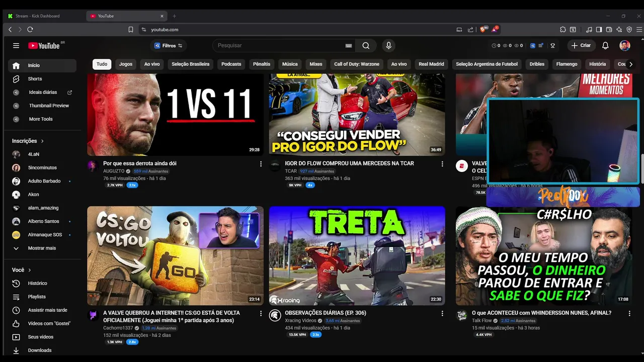Open Brave Rewards triangle icon
Viewport: 644px width, 362px height.
coord(495,30)
